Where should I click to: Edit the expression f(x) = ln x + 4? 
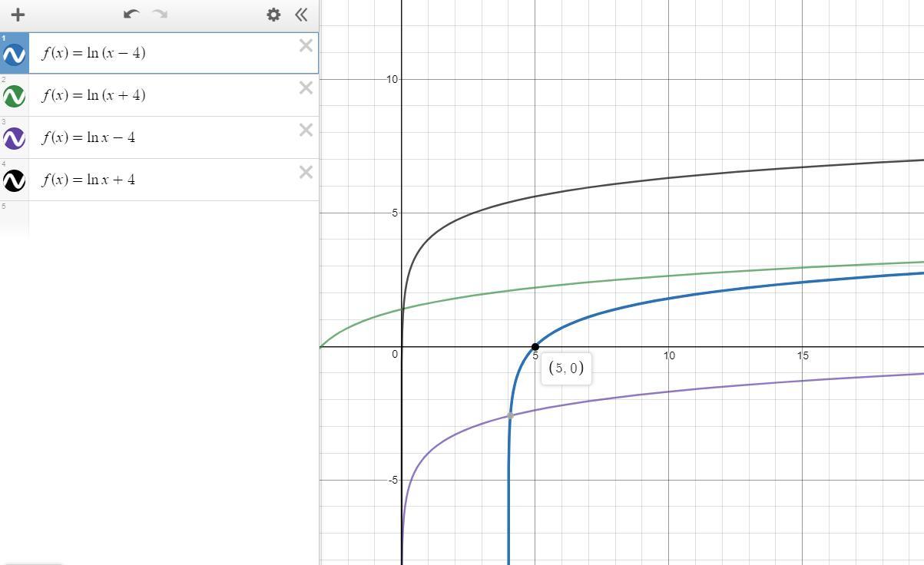click(89, 180)
